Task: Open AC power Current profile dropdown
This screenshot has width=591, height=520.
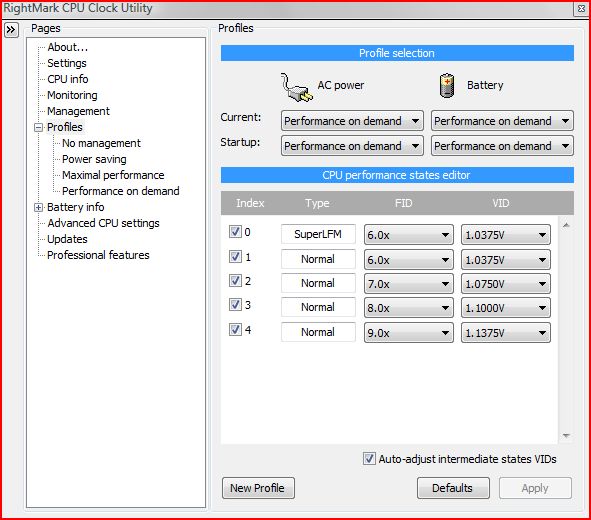Action: [352, 121]
